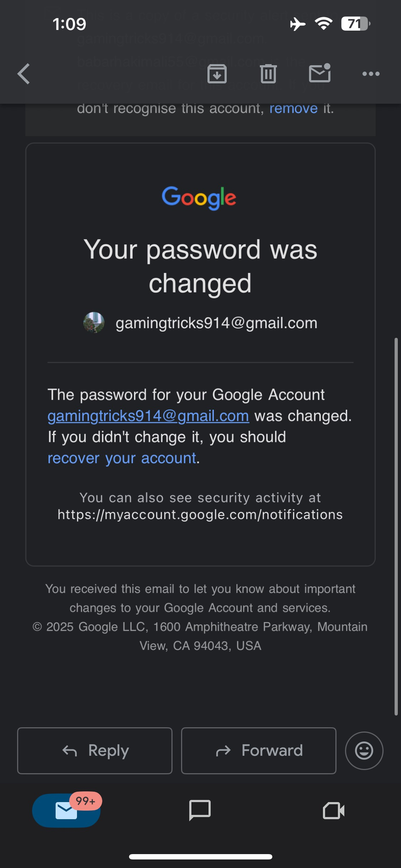
Task: Tap the battery indicator in status bar
Action: [355, 24]
